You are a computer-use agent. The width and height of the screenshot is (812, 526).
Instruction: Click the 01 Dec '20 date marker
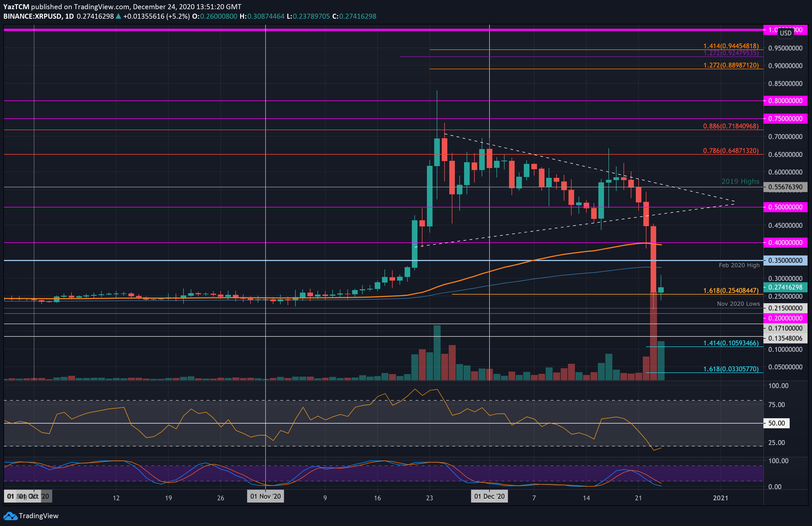coord(489,496)
